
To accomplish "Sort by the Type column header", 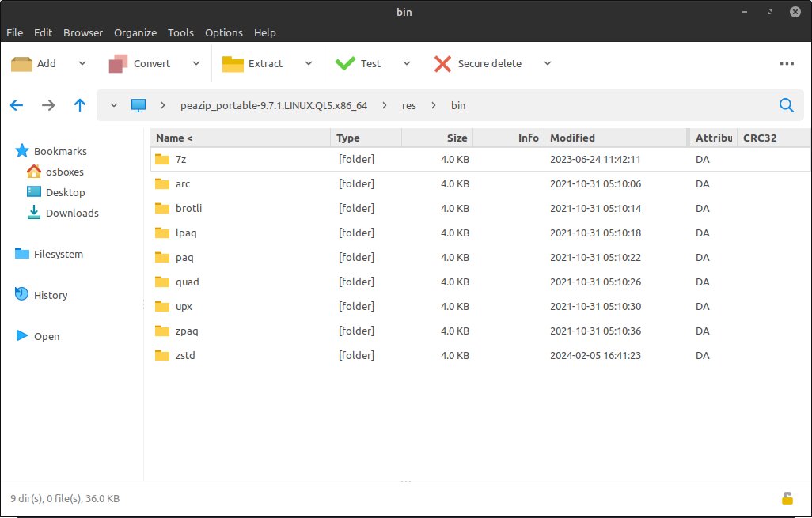I will [366, 138].
